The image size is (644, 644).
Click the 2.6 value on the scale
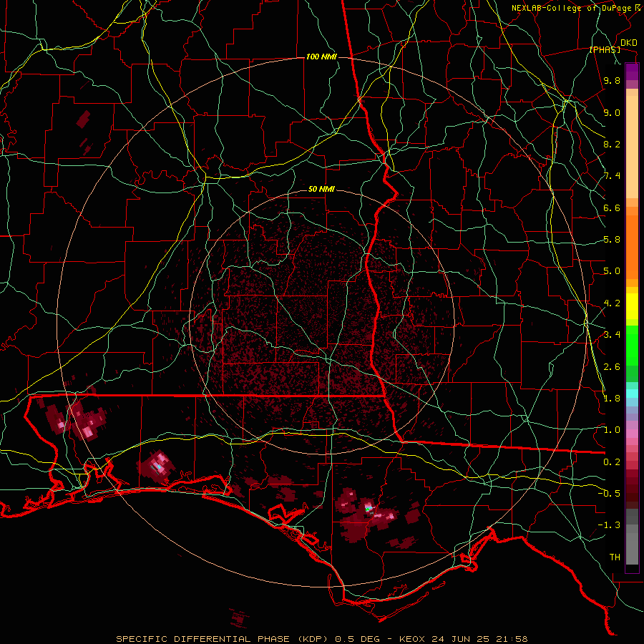612,367
